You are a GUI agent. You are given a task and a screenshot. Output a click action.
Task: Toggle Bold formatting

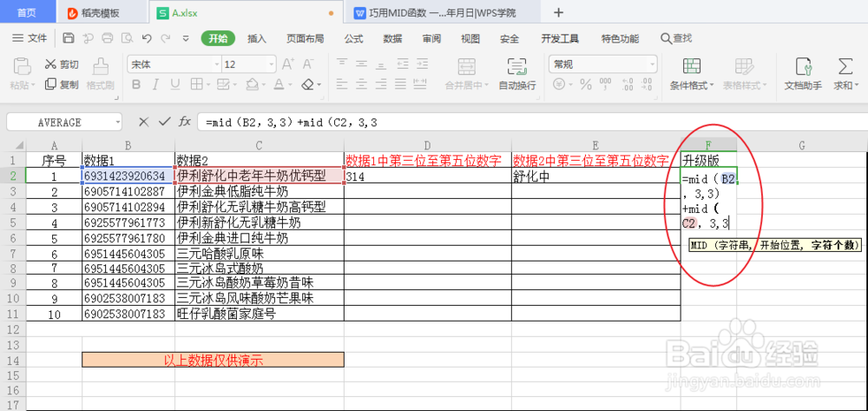(136, 85)
